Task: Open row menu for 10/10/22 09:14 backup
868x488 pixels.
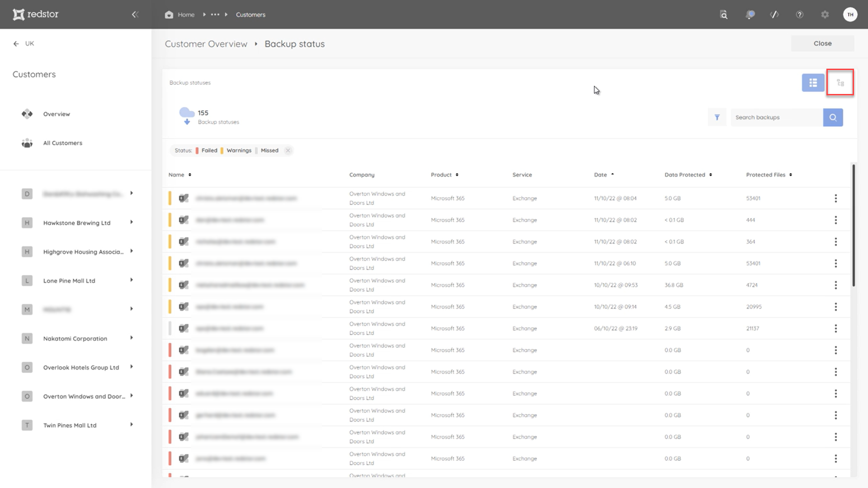Action: point(835,307)
